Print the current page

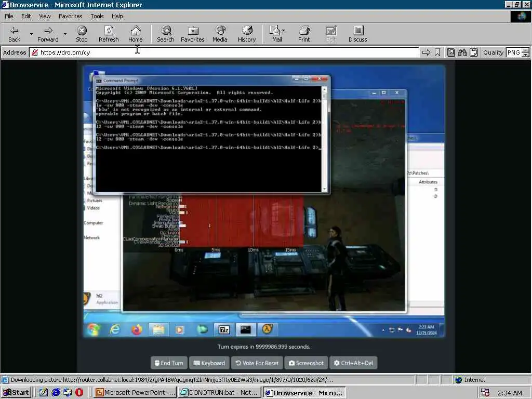click(x=304, y=34)
